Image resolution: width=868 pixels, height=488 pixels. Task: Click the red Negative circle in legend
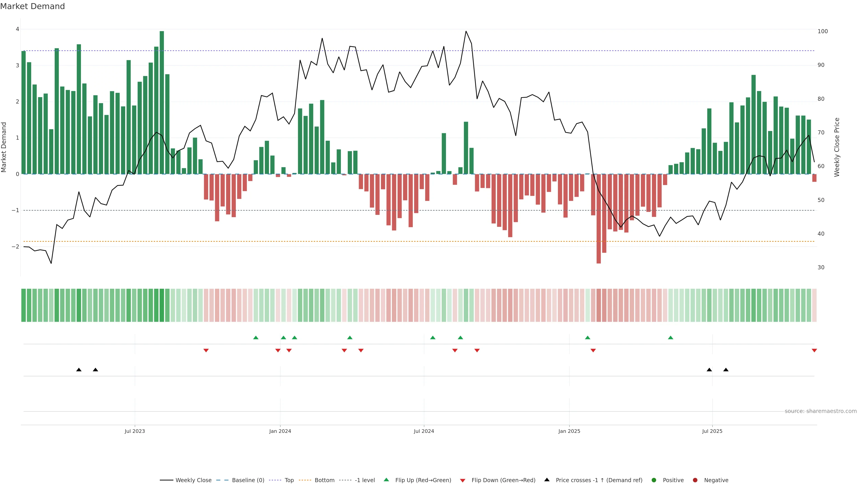tap(695, 480)
